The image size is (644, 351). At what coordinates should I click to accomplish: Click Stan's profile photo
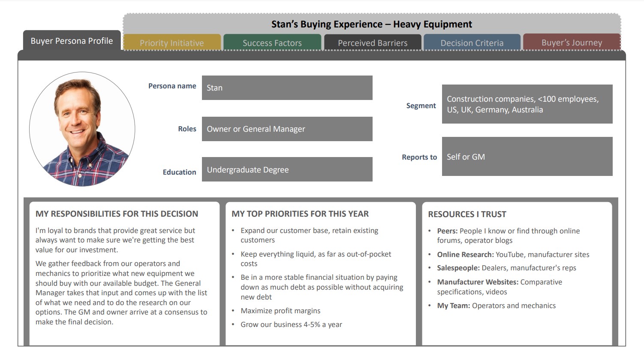[x=82, y=129]
